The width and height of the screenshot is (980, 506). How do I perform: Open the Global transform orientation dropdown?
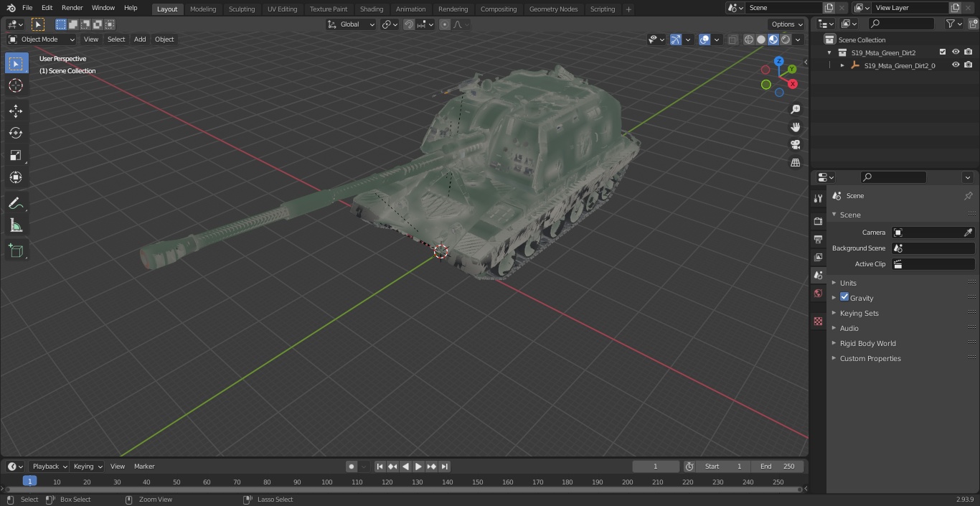pos(352,24)
